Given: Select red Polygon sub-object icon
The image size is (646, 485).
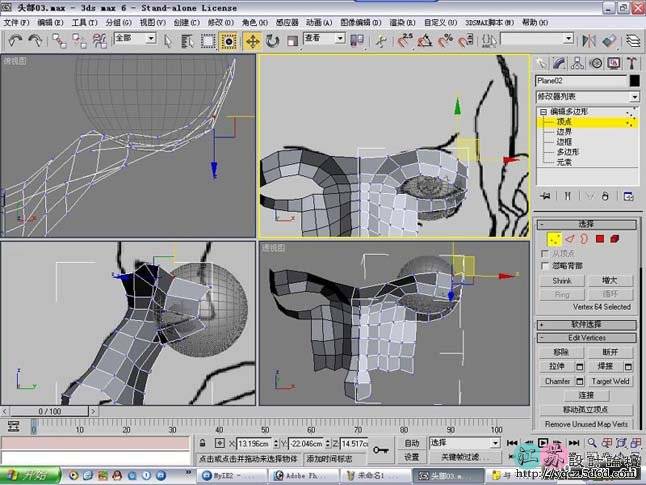Looking at the screenshot, I should pos(600,239).
